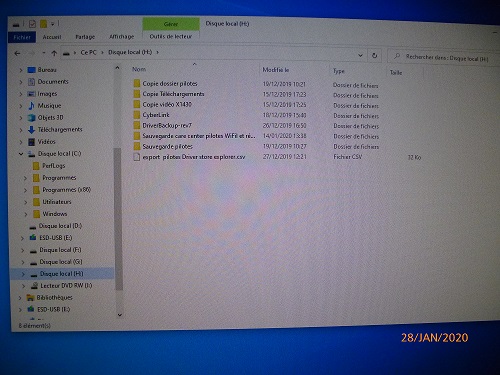Sort by the Modifié le column header
This screenshot has width=500, height=375.
(x=276, y=70)
